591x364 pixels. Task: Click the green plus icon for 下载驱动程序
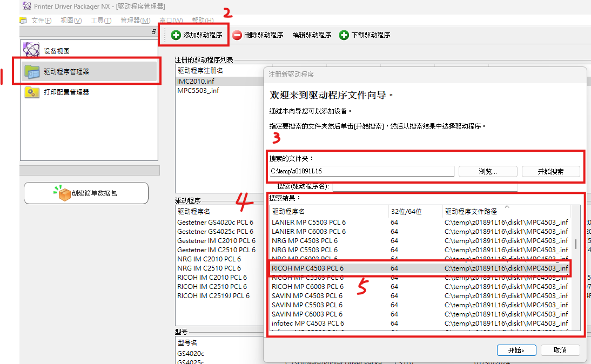click(x=344, y=35)
